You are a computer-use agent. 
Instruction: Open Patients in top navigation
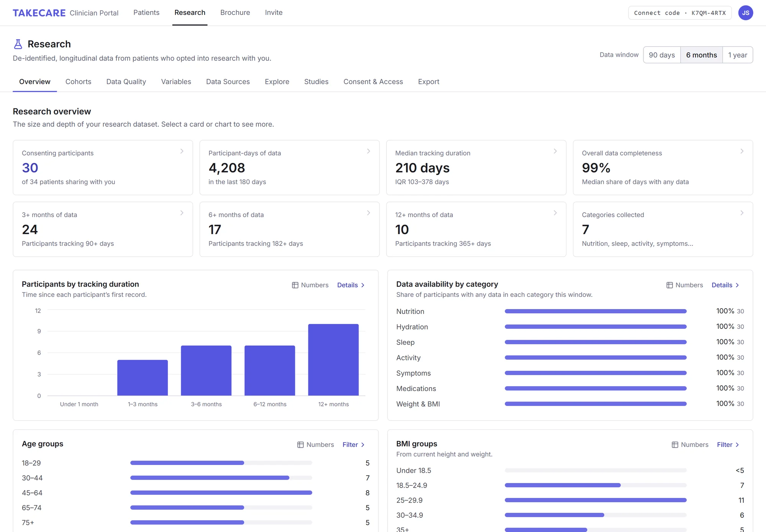(146, 13)
